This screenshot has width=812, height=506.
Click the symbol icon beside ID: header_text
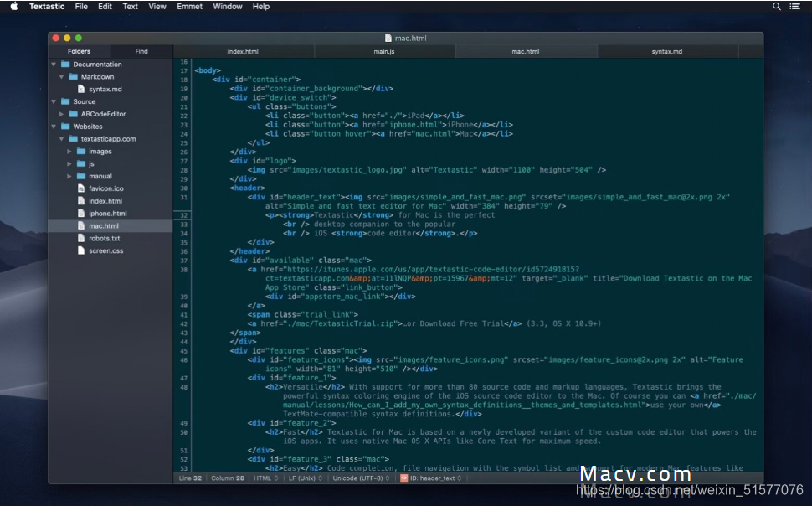[x=404, y=478]
